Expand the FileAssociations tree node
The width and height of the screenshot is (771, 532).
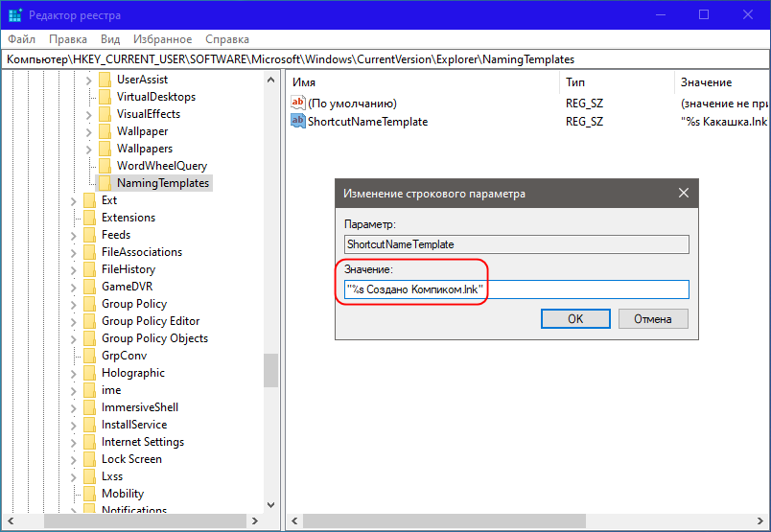[73, 253]
